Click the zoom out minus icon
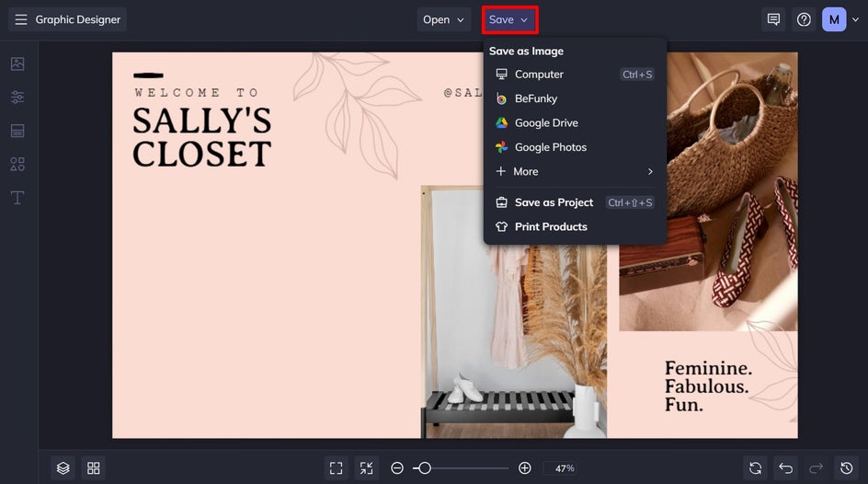This screenshot has width=868, height=484. point(397,468)
